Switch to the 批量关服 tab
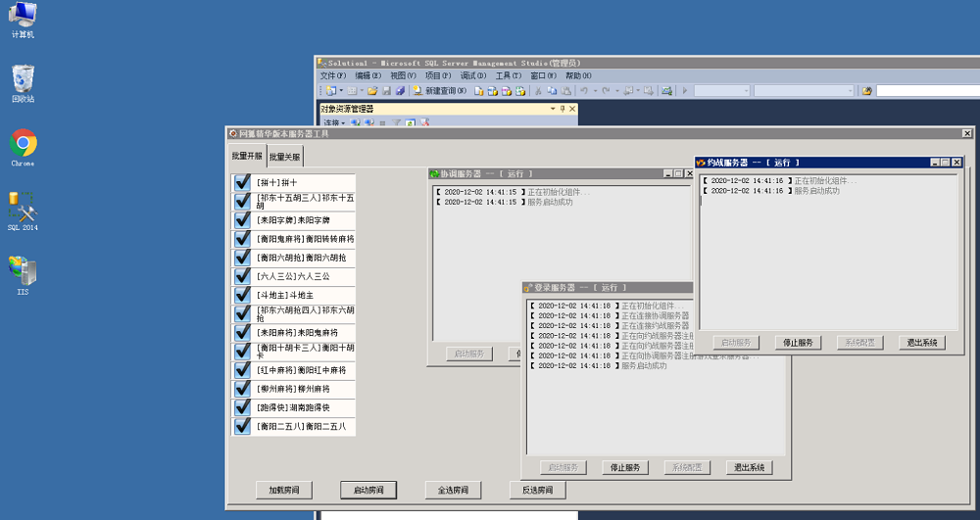Screen dimensions: 980x520 tap(285, 157)
